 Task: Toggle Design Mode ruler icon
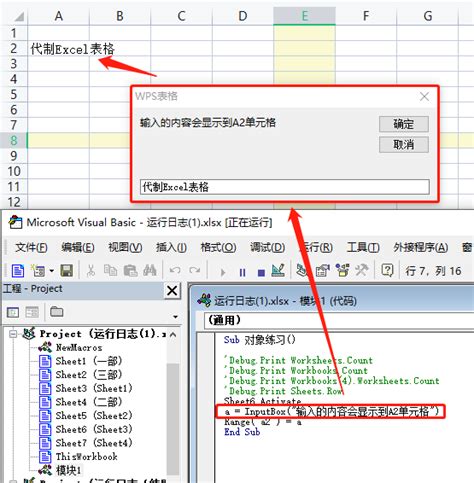click(278, 271)
